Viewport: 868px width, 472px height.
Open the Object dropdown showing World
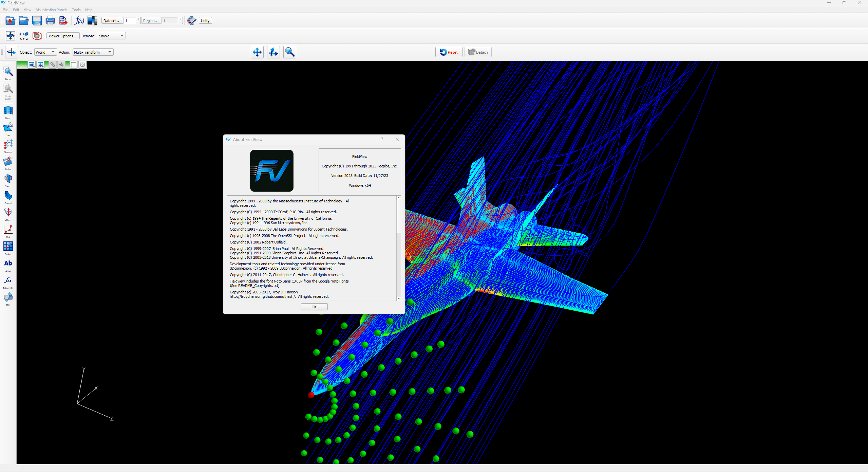click(x=45, y=52)
